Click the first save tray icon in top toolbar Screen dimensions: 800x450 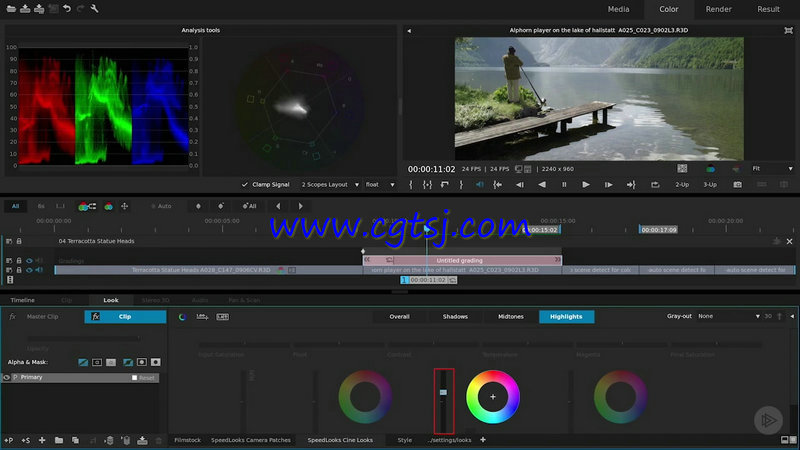tap(24, 9)
